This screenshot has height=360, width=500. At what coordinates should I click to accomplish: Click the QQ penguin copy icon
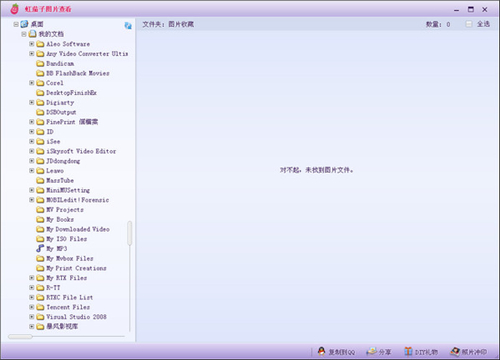(321, 351)
